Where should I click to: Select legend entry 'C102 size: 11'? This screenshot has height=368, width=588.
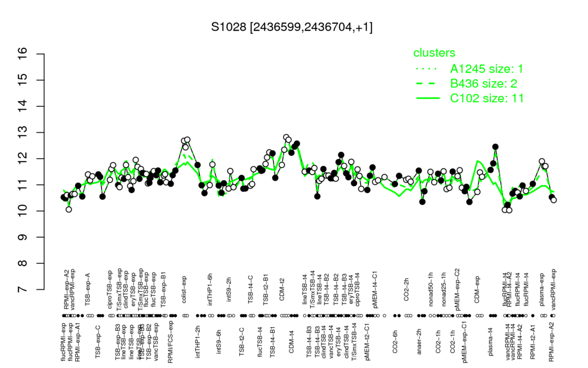coord(487,98)
